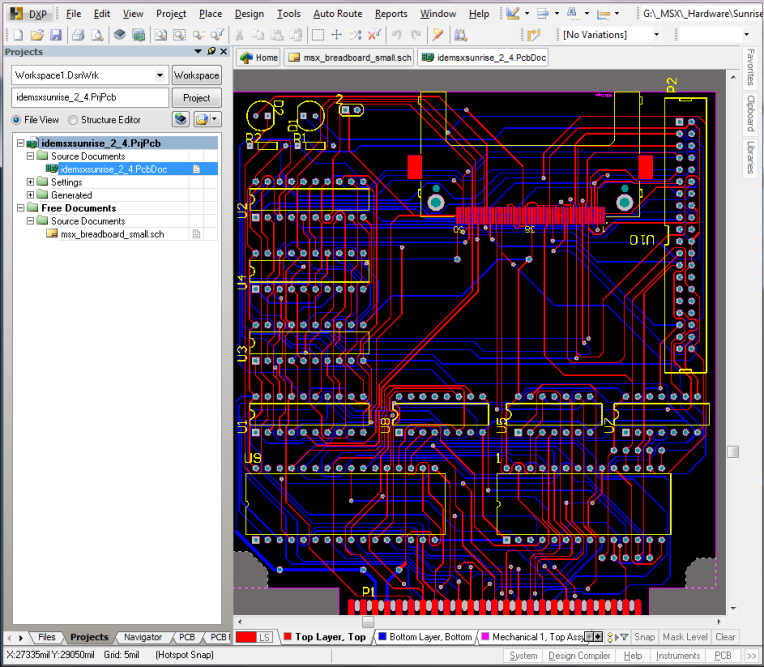Zoom to fit whole document

click(160, 35)
